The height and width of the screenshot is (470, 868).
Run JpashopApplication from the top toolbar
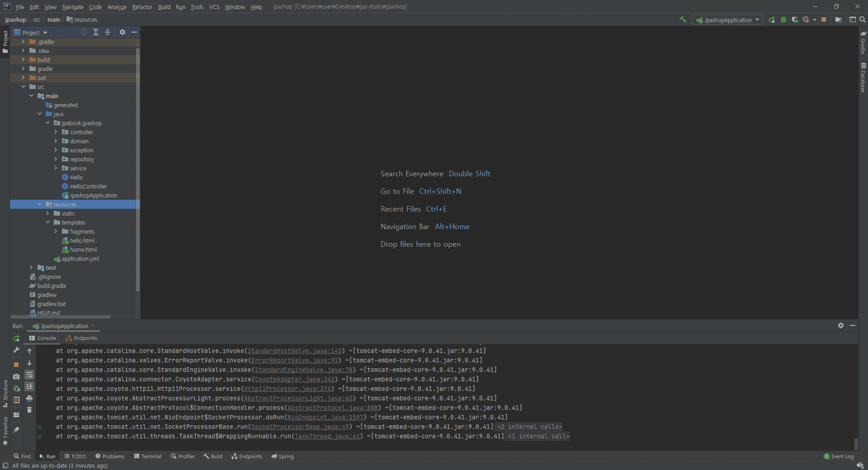coord(772,19)
